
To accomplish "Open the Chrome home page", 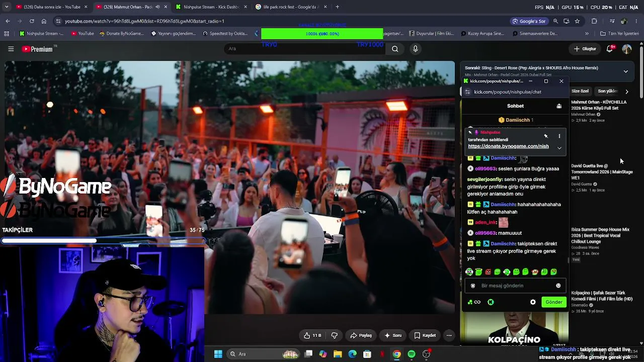I will coord(44,21).
